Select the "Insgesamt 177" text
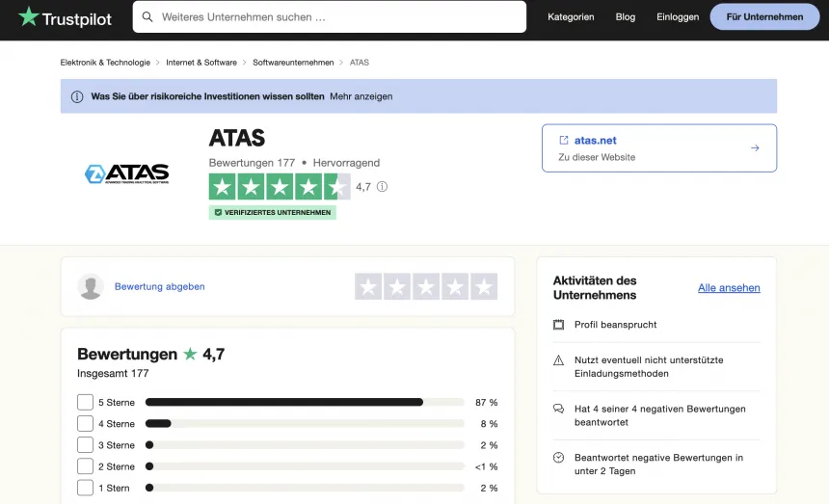This screenshot has width=829, height=504. coord(113,374)
